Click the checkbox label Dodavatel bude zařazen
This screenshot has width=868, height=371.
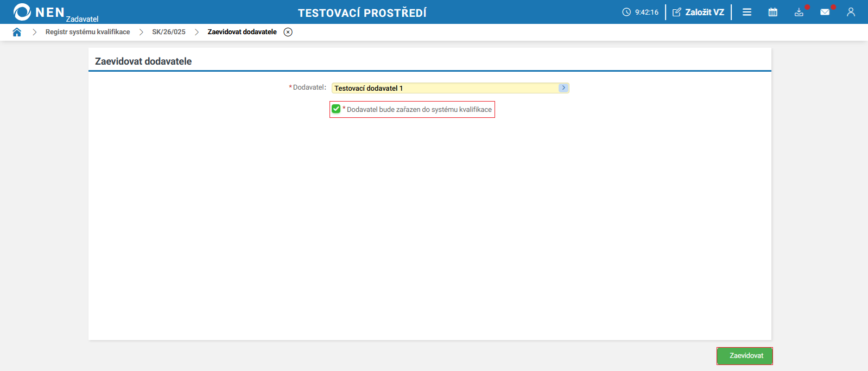pyautogui.click(x=419, y=109)
